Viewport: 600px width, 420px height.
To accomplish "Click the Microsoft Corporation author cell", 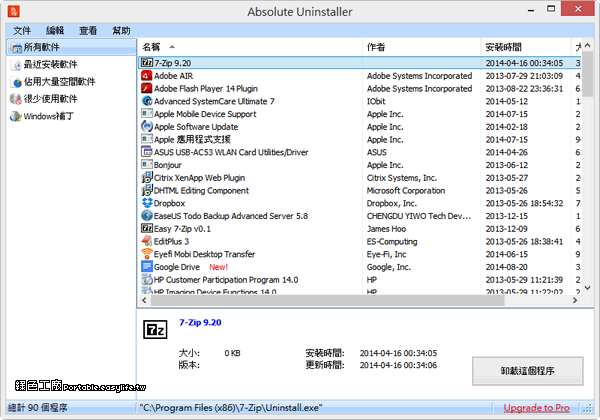I will (406, 190).
